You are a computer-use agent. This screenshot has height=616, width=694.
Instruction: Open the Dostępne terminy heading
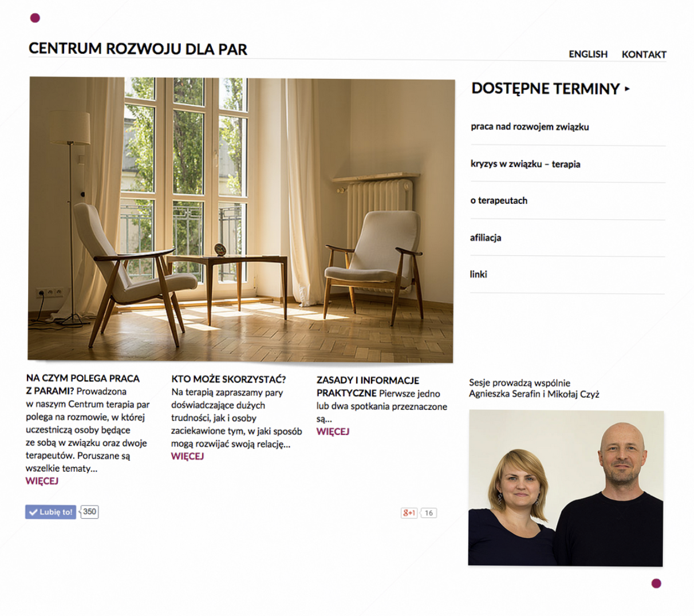tap(546, 89)
